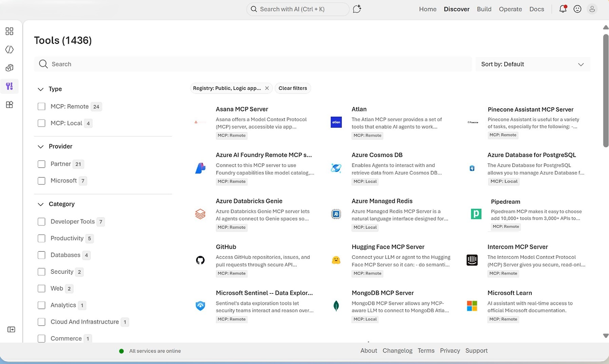Click the feedback smiley icon

(x=577, y=9)
